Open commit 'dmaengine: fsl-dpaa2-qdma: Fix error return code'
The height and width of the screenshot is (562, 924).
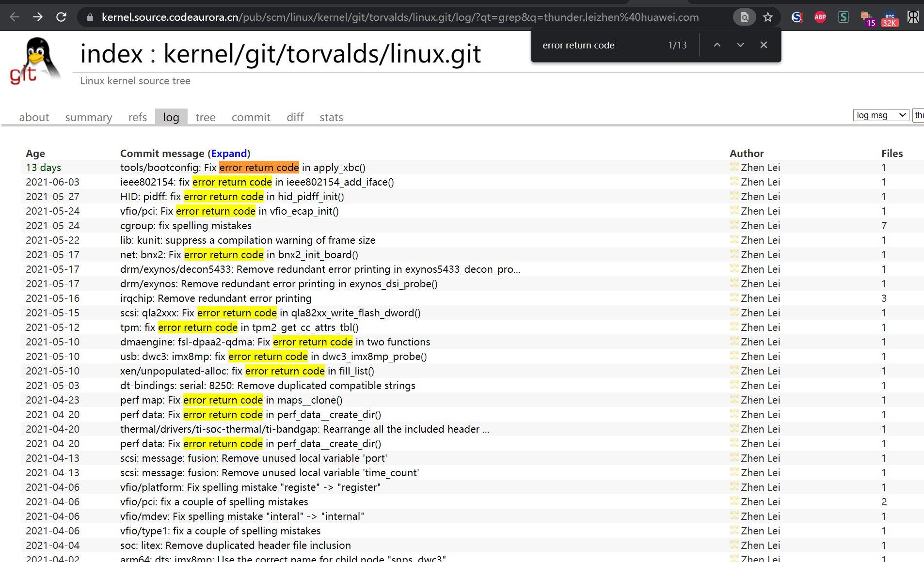tap(275, 342)
